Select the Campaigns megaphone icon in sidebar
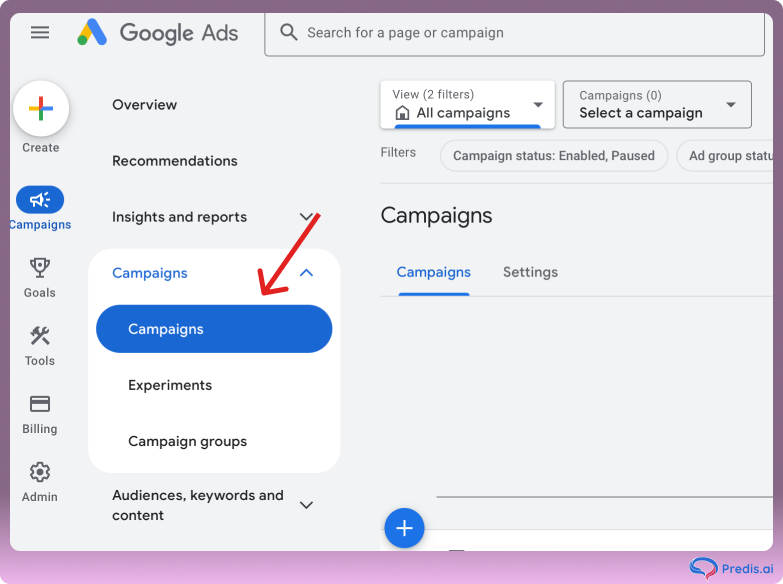Image resolution: width=783 pixels, height=584 pixels. pyautogui.click(x=40, y=199)
